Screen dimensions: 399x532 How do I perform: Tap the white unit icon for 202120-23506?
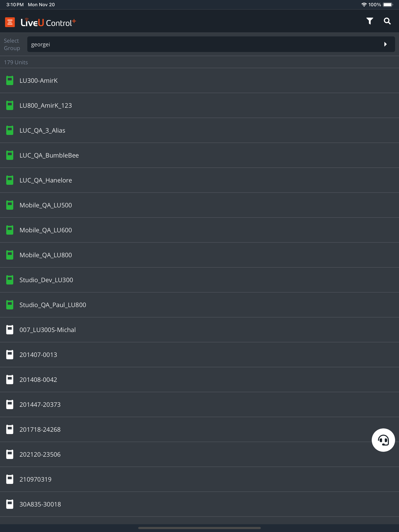(10, 454)
